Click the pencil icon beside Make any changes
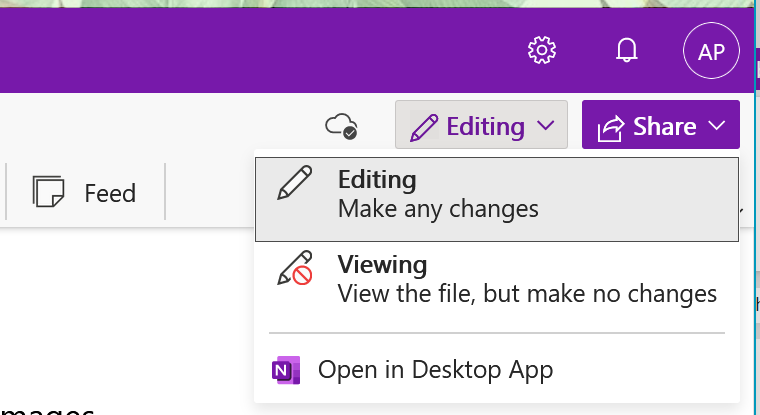Screen dimensions: 760x415 [294, 187]
